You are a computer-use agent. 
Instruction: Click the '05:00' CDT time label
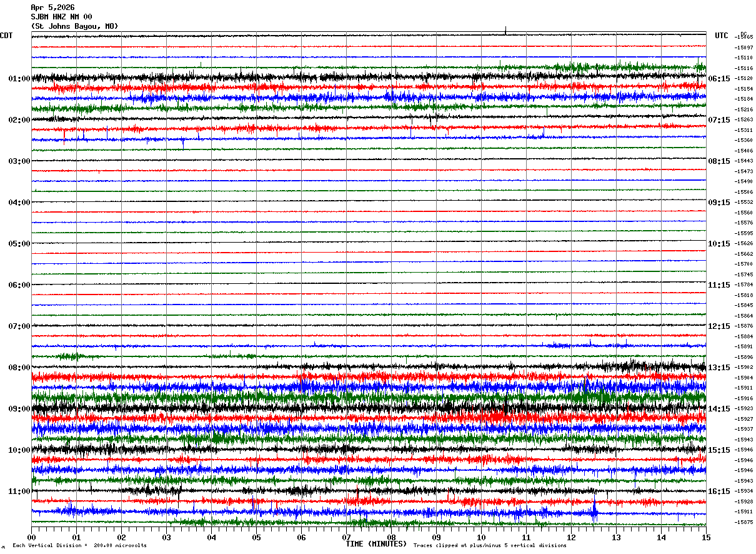pyautogui.click(x=19, y=244)
